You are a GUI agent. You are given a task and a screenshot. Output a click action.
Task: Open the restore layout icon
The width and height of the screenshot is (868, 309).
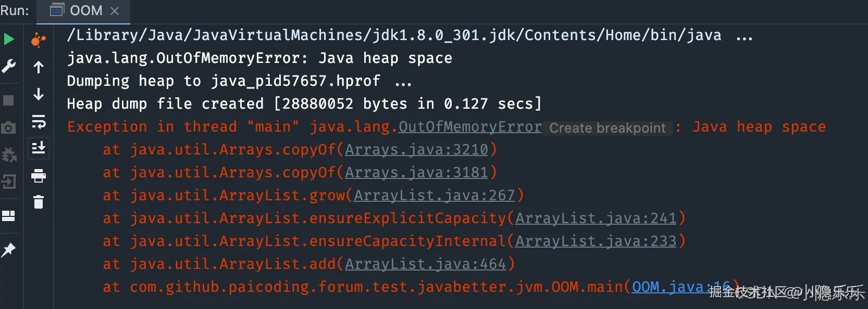(x=8, y=216)
